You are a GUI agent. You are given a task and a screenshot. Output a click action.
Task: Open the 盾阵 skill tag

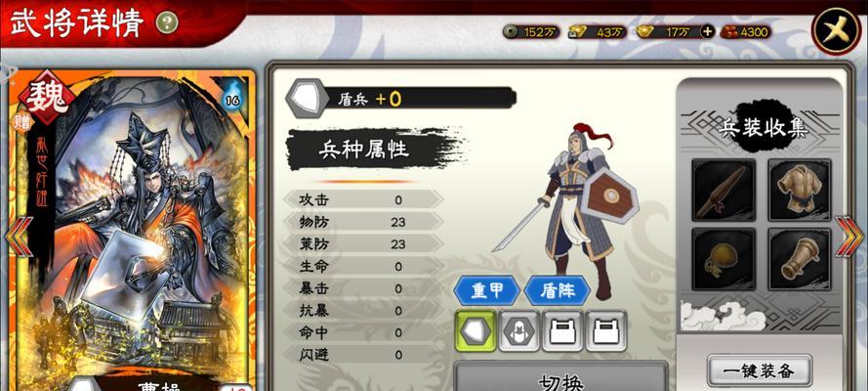[x=558, y=290]
